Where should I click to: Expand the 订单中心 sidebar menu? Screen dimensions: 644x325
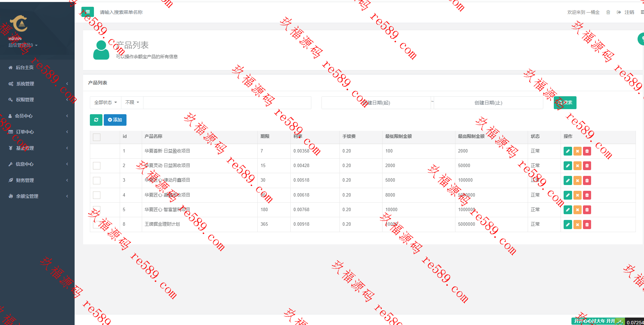[37, 132]
